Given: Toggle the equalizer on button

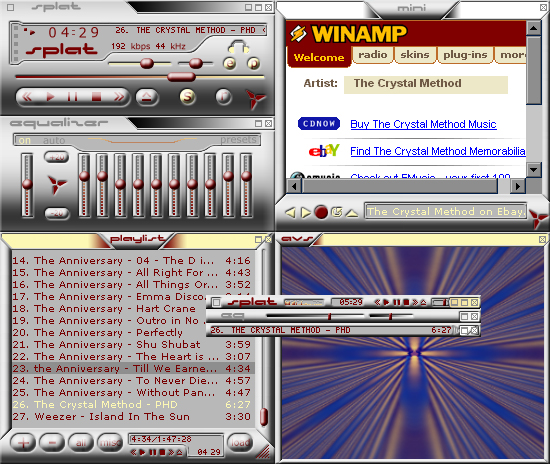Looking at the screenshot, I should (24, 140).
